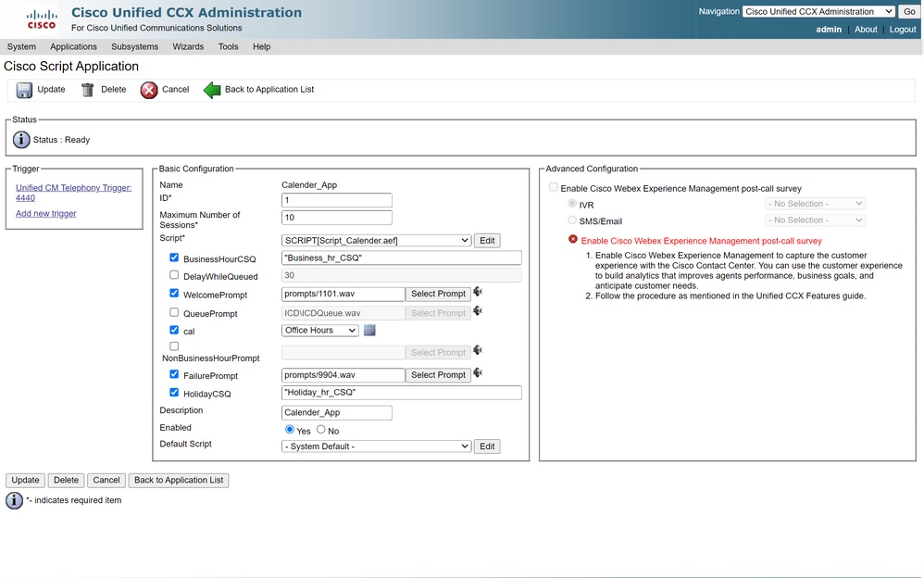Image resolution: width=924 pixels, height=578 pixels.
Task: Enable the NonBusinessHourPrompt checkbox
Action: coord(174,346)
